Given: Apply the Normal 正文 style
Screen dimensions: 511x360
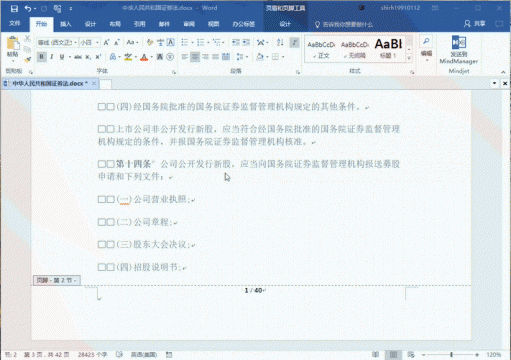Looking at the screenshot, I should [321, 49].
